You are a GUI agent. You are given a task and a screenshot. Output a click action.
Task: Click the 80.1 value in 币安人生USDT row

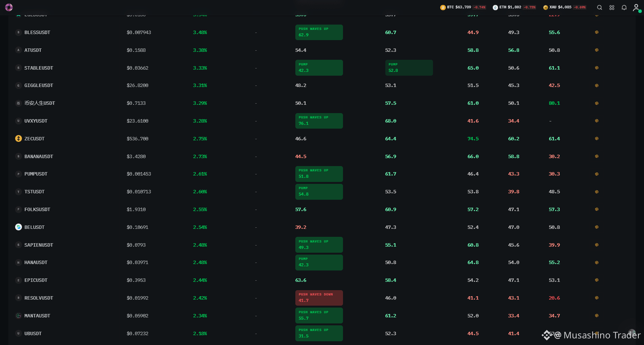[x=554, y=103]
